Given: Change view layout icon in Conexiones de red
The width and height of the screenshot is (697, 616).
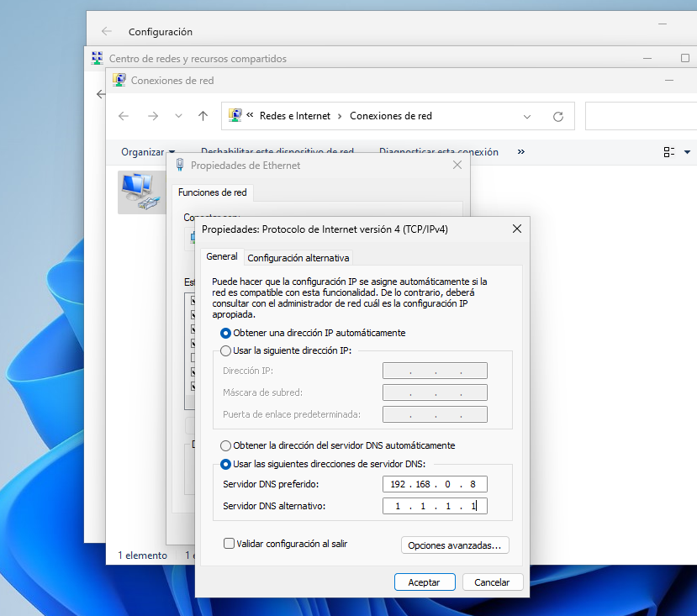Looking at the screenshot, I should pyautogui.click(x=668, y=152).
